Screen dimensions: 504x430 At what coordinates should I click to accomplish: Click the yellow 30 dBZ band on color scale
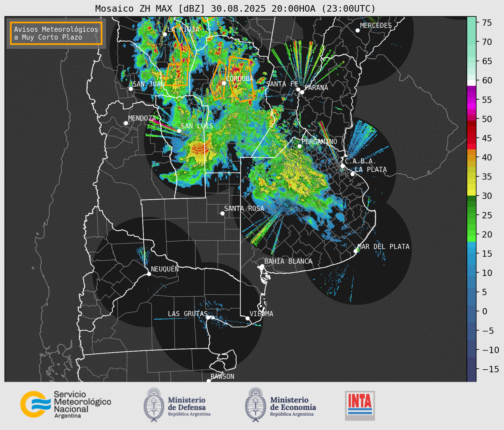[x=471, y=193]
